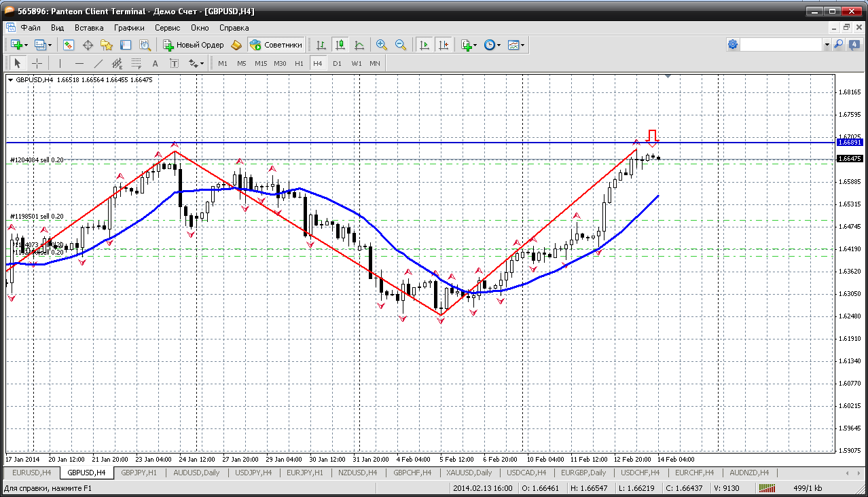Viewport: 868px width, 497px height.
Task: Click the New Chart icon
Action: pos(16,45)
